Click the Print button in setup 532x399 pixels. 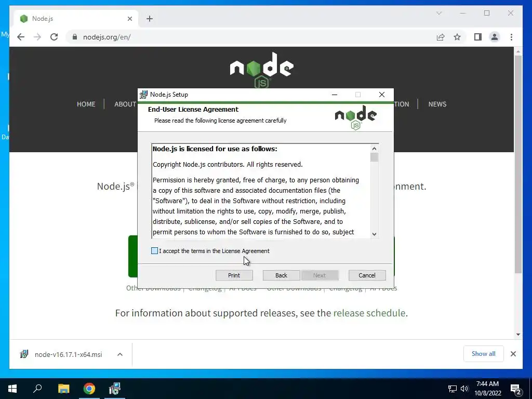click(234, 275)
